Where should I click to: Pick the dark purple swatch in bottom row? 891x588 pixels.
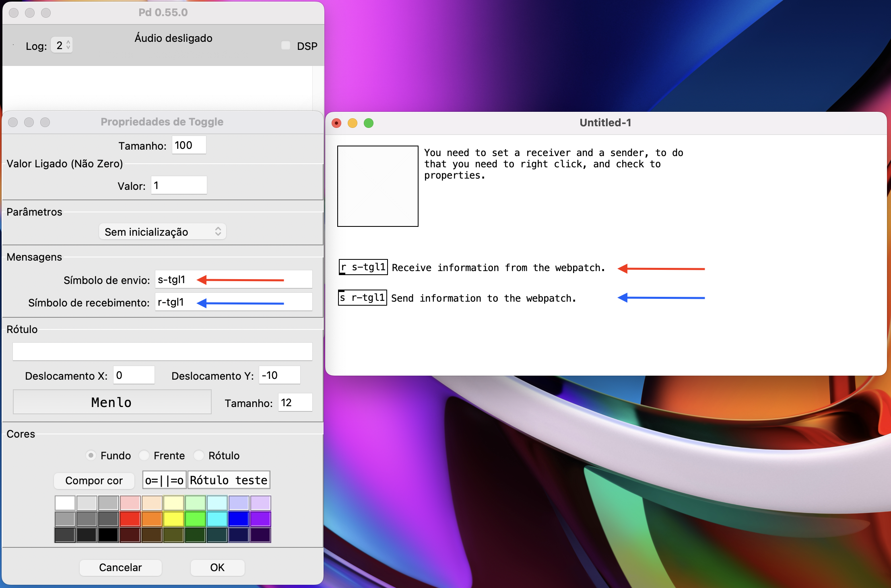pos(260,535)
